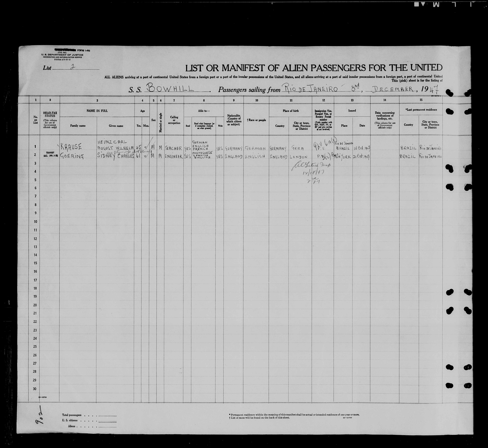Click the NAME IN FULL column header

[x=97, y=111]
